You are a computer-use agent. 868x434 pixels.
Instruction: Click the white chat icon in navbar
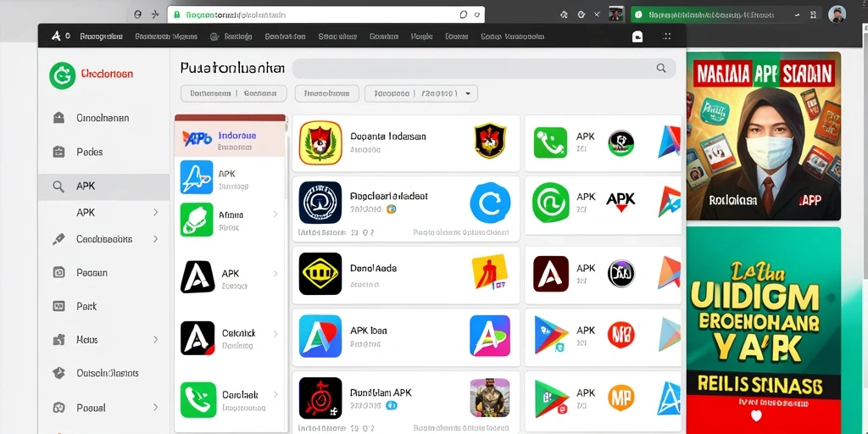point(637,36)
